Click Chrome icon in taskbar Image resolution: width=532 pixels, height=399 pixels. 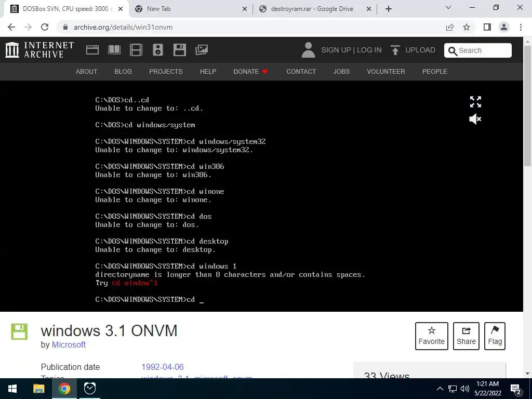pyautogui.click(x=64, y=389)
